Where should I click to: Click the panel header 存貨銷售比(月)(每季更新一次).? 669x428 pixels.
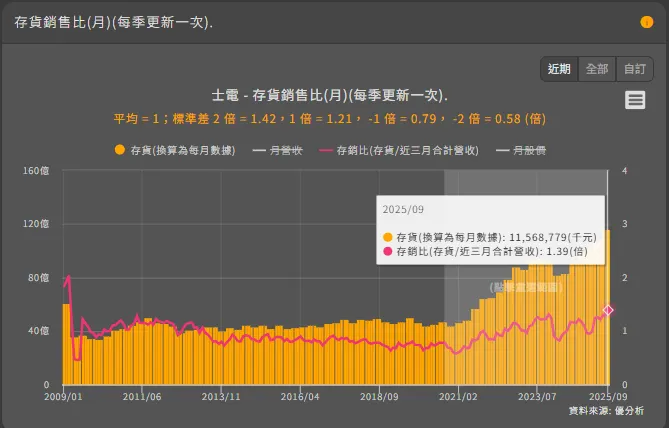(113, 22)
